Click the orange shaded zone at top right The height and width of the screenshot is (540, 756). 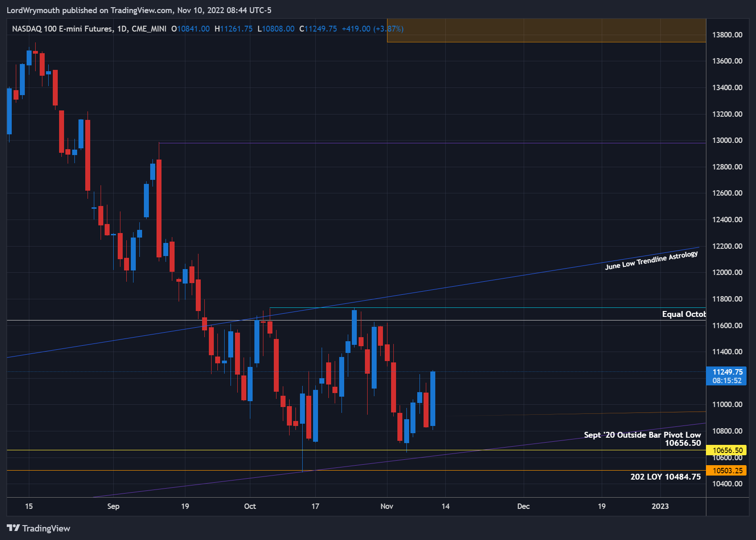pyautogui.click(x=546, y=30)
